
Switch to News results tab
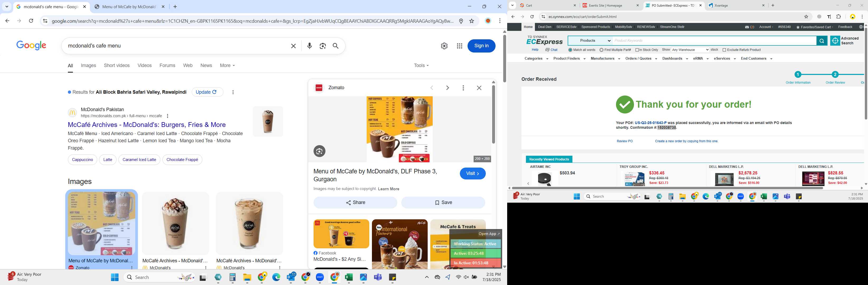(206, 66)
